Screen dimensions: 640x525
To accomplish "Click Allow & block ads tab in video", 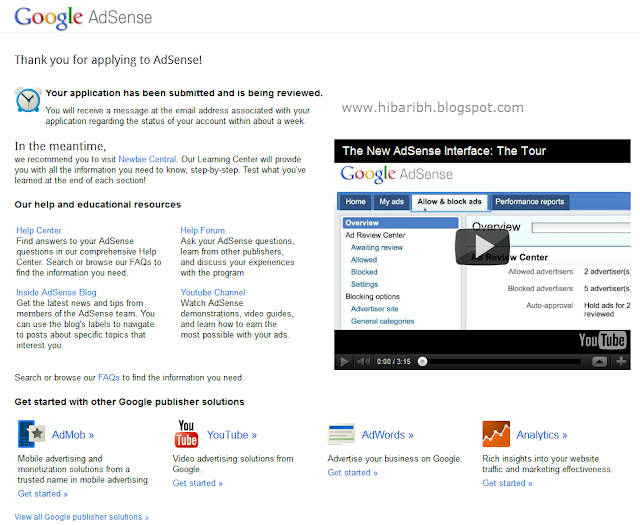I will (449, 202).
